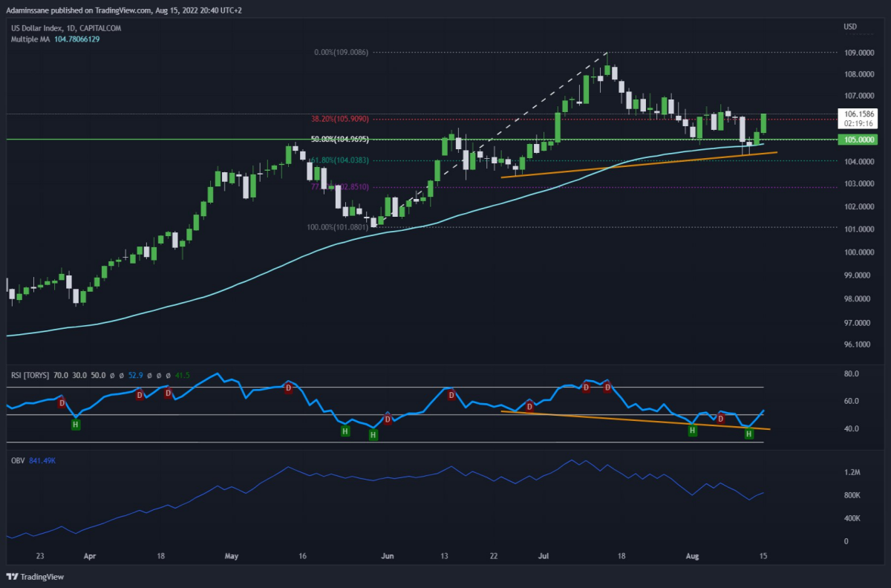The image size is (891, 588).
Task: Click the first green H marker on RSI
Action: (x=75, y=424)
